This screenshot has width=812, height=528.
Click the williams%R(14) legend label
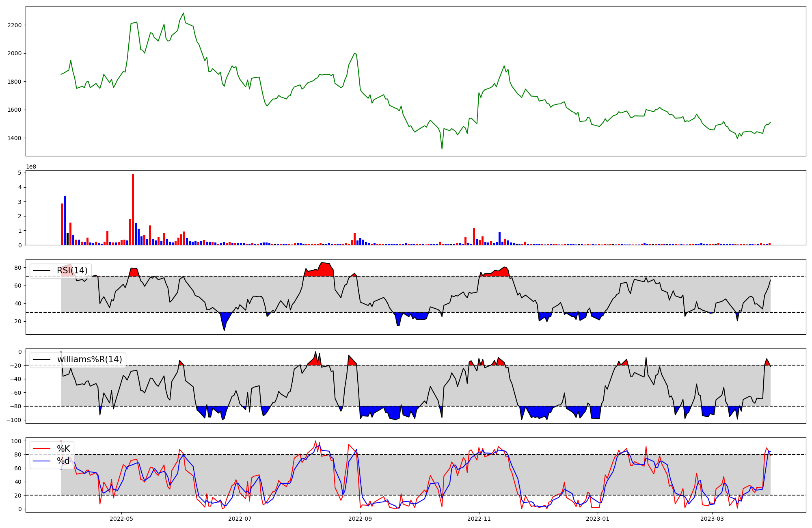tap(89, 359)
